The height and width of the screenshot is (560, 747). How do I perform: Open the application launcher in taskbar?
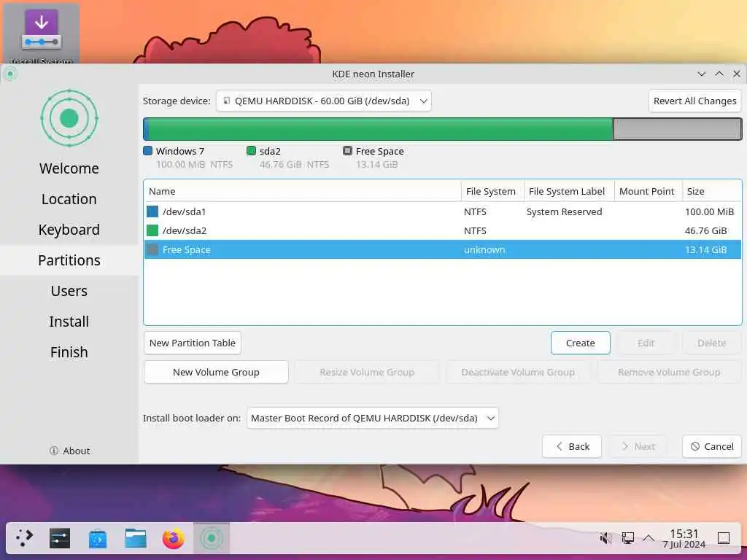click(24, 538)
